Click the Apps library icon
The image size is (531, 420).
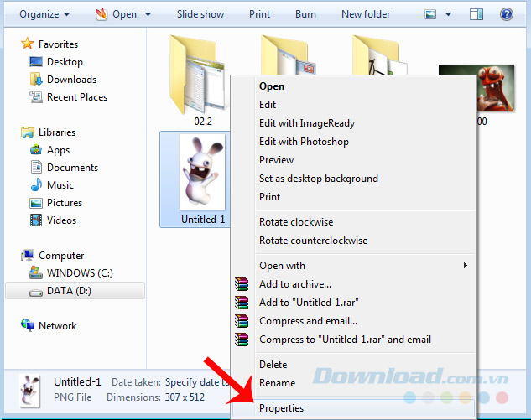[36, 149]
